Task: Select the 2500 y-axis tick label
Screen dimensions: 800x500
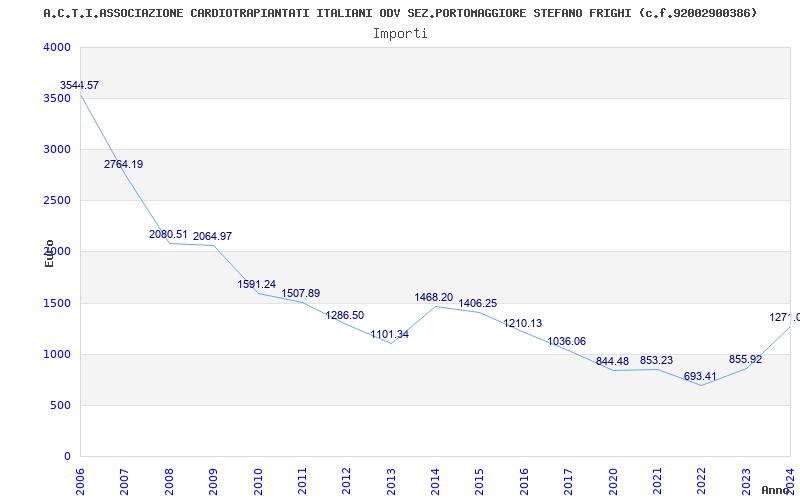Action: click(x=57, y=201)
